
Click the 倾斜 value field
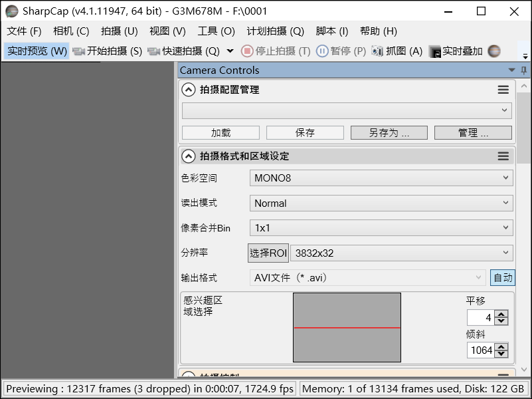(x=480, y=350)
